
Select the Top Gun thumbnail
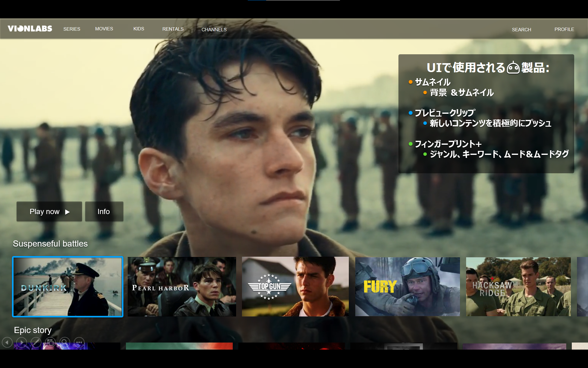point(295,287)
